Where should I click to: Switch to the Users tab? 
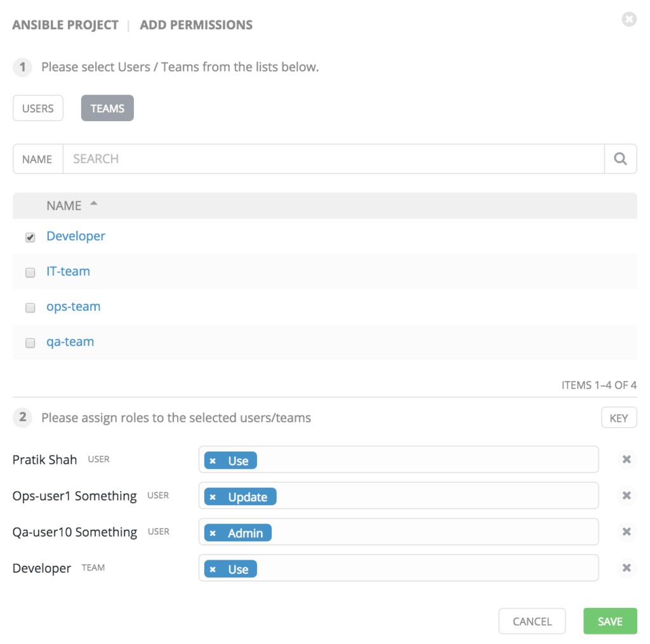pos(38,108)
